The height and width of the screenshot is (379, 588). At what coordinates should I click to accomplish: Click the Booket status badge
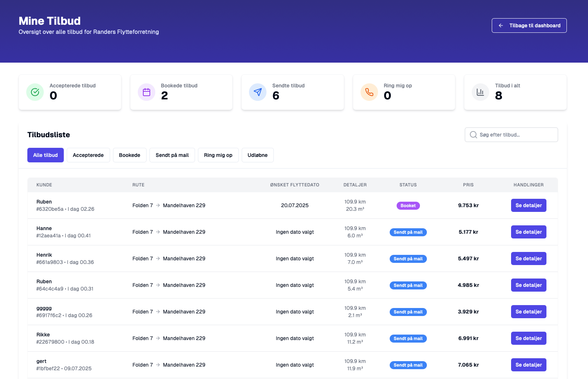pos(408,206)
